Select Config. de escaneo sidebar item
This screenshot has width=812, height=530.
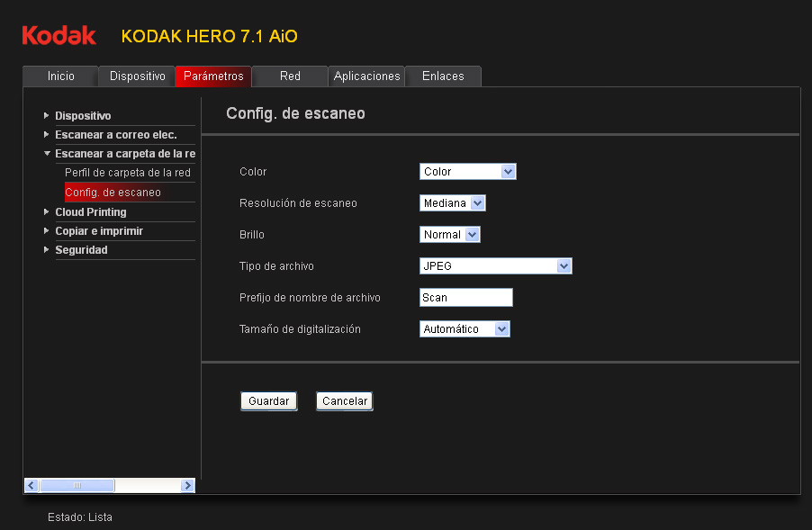pos(113,192)
